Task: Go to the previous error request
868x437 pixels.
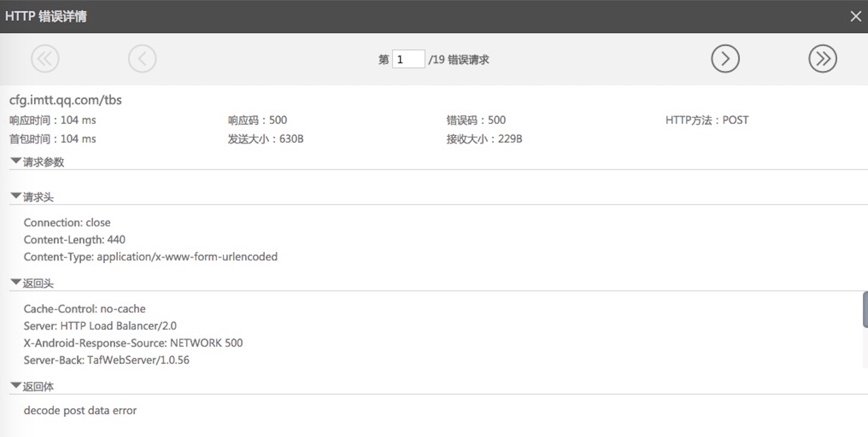Action: 142,58
